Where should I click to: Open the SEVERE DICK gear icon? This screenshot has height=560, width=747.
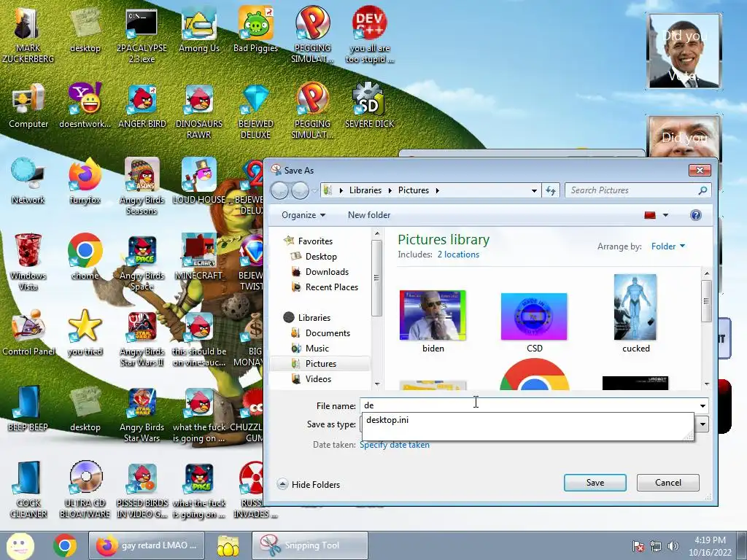pyautogui.click(x=369, y=106)
